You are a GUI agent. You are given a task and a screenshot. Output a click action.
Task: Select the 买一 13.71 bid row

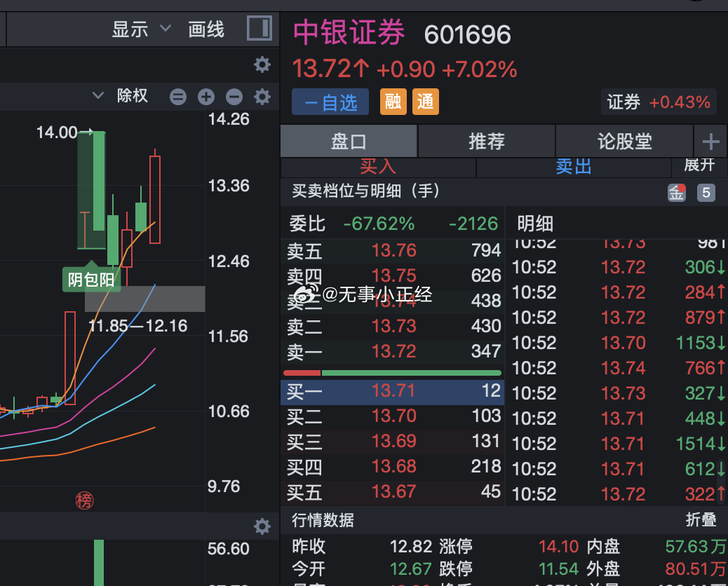392,392
